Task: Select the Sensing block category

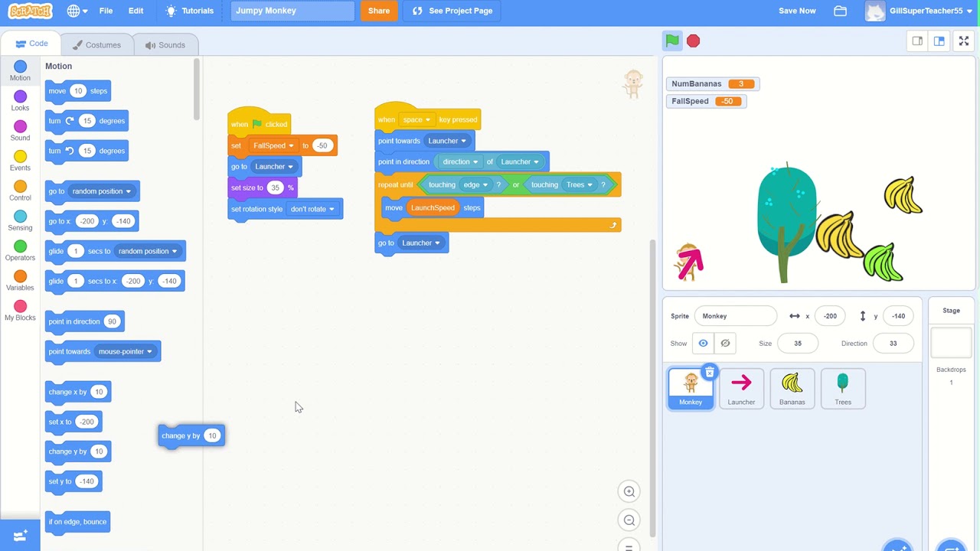Action: (x=20, y=220)
